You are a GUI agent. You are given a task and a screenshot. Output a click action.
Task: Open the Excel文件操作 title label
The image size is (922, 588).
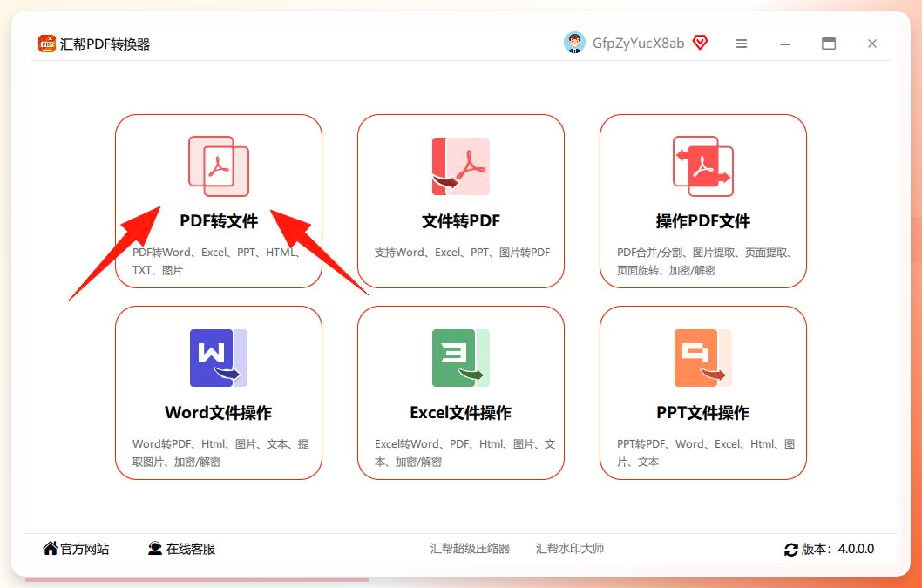(461, 413)
